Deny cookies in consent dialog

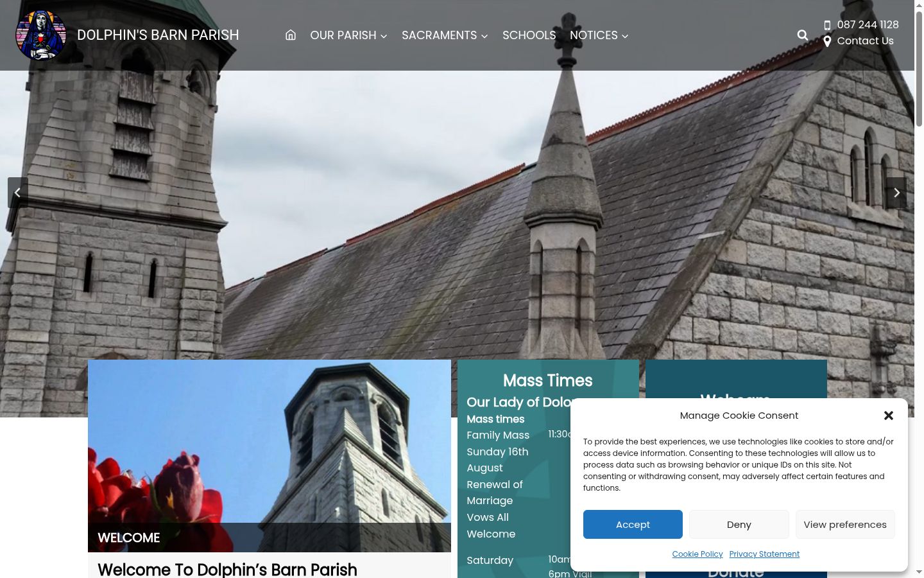(739, 525)
